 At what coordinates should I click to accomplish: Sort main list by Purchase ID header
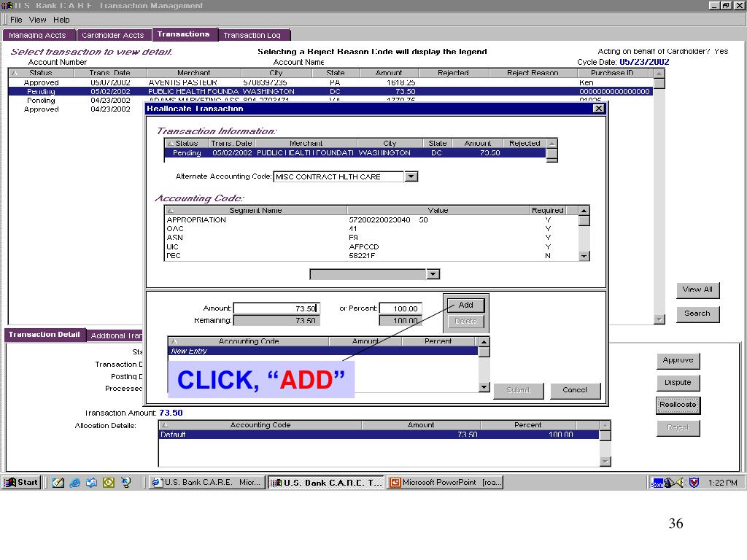click(x=612, y=73)
